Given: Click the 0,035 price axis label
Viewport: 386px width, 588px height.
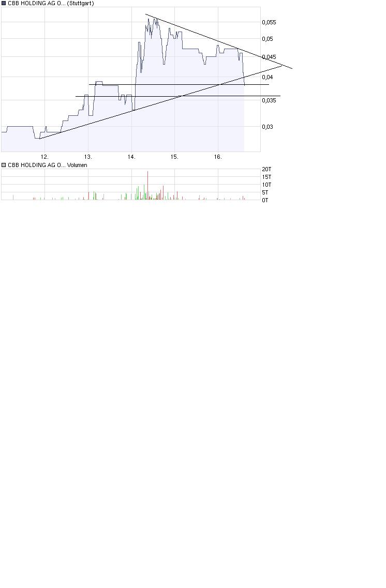Looking at the screenshot, I should 269,100.
